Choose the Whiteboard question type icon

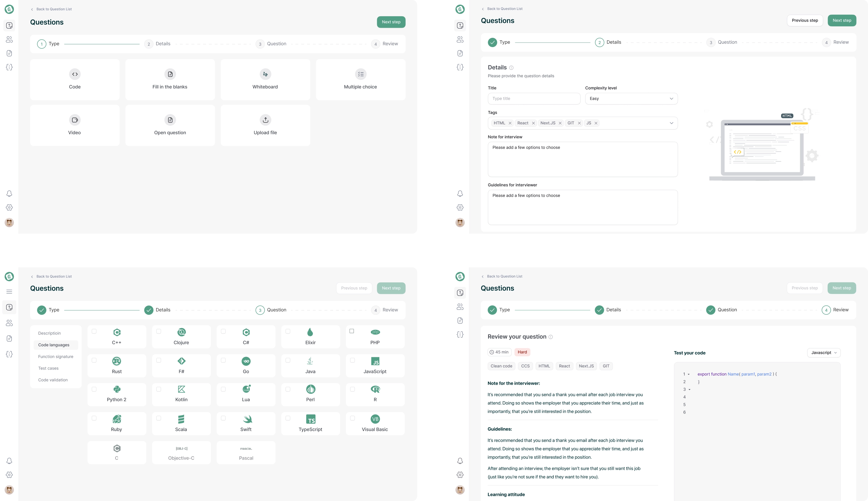point(265,74)
